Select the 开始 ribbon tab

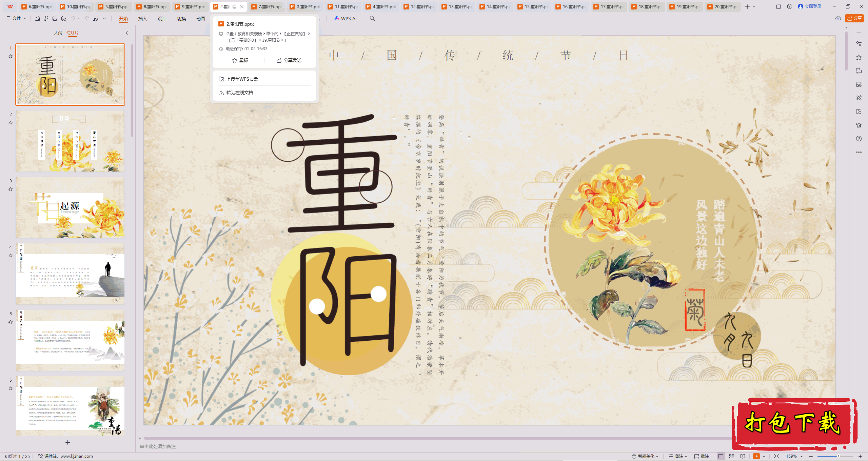(x=123, y=19)
